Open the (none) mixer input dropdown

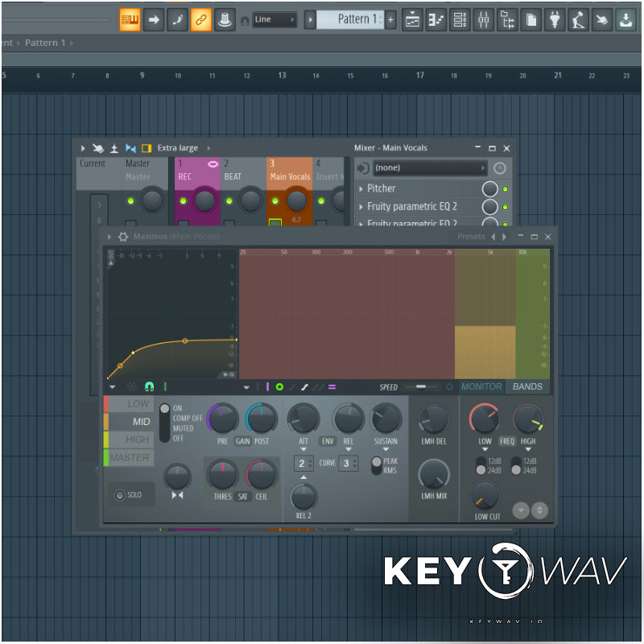pyautogui.click(x=429, y=168)
